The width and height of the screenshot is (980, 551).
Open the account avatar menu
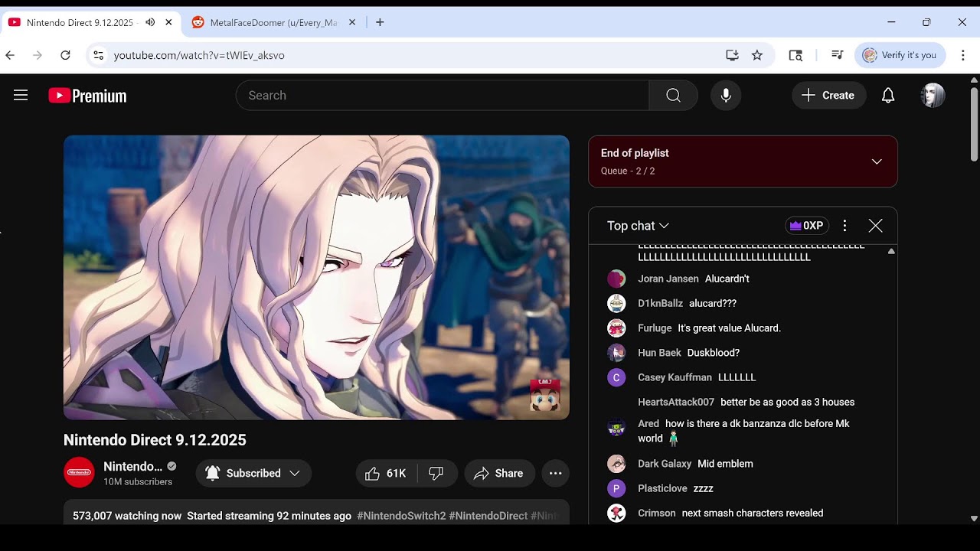[933, 96]
